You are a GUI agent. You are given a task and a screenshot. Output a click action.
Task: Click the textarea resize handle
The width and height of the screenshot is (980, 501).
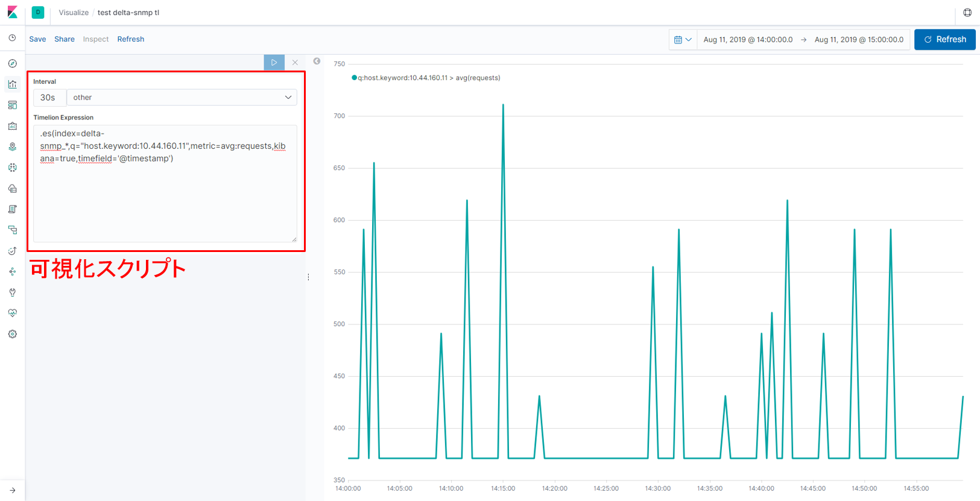coord(294,239)
